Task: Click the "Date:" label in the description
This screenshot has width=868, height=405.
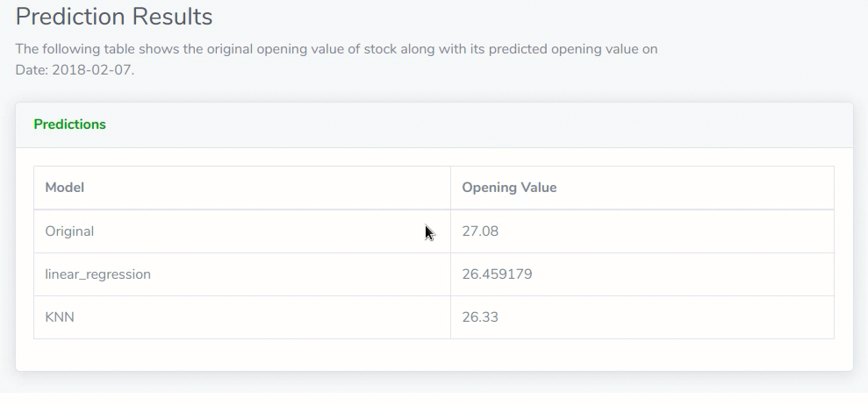Action: [x=32, y=69]
